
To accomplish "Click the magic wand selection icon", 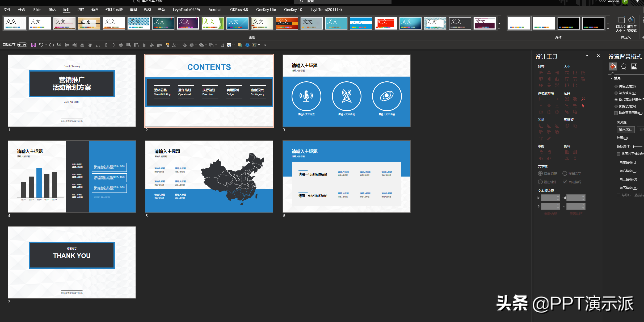I will coord(583,99).
